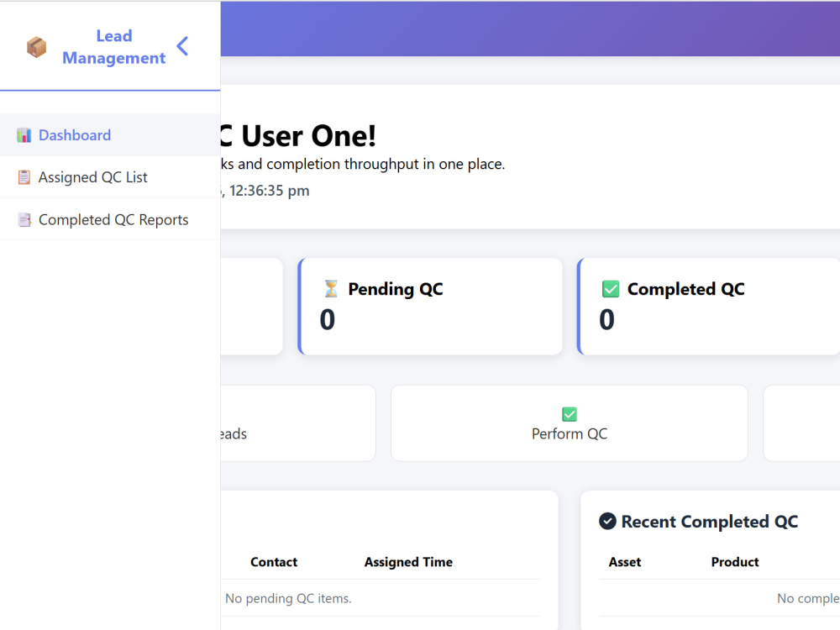Click the Asset column header
This screenshot has height=630, width=840.
pos(625,562)
